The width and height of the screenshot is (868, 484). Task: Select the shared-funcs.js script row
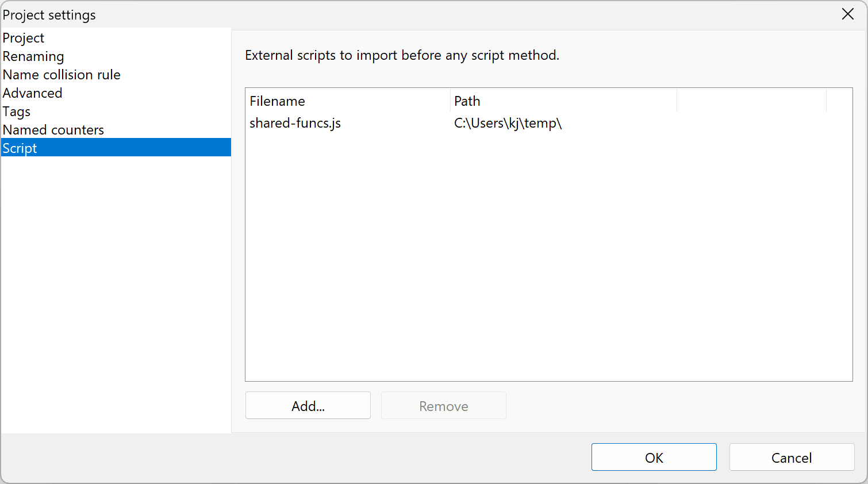click(549, 123)
